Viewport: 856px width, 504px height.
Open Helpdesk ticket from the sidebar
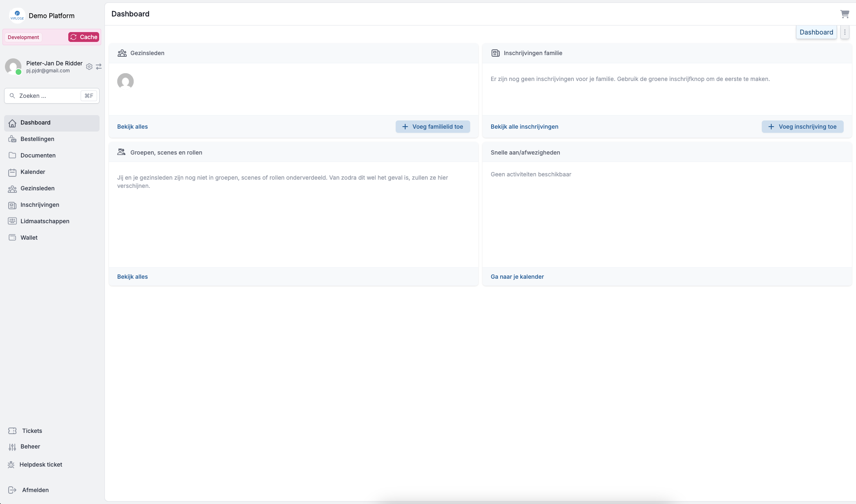click(41, 465)
